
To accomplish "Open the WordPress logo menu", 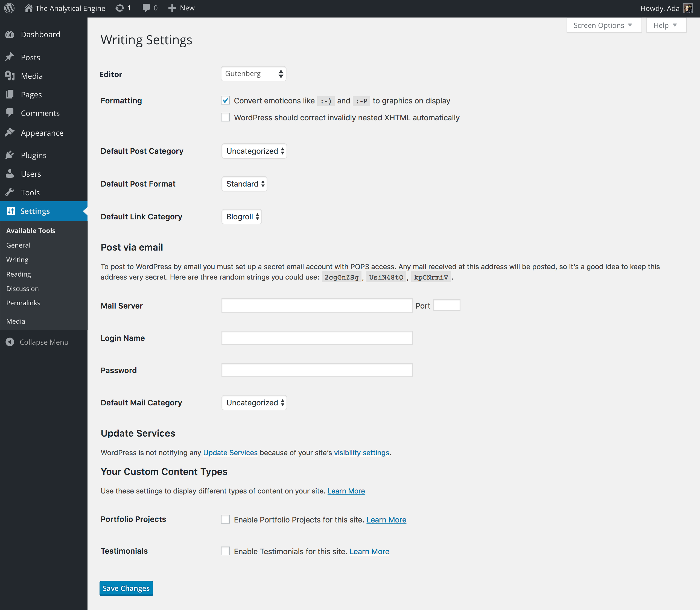I will click(x=9, y=8).
